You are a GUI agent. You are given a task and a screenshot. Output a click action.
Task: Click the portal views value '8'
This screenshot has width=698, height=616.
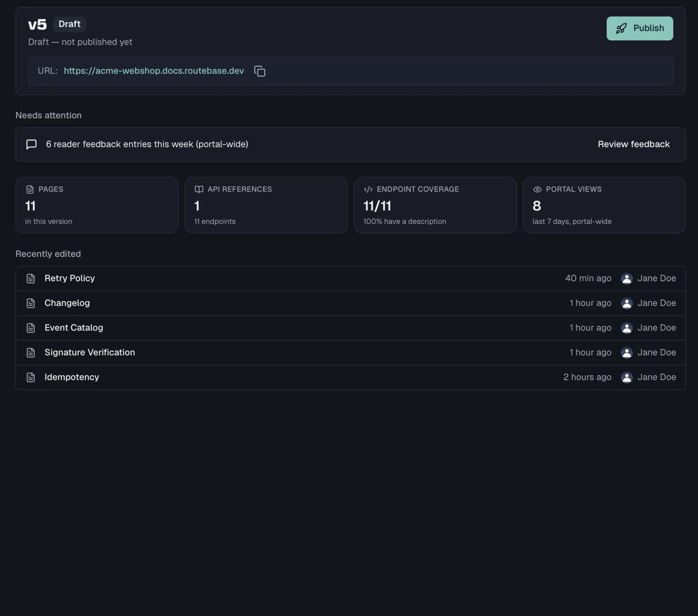tap(537, 206)
